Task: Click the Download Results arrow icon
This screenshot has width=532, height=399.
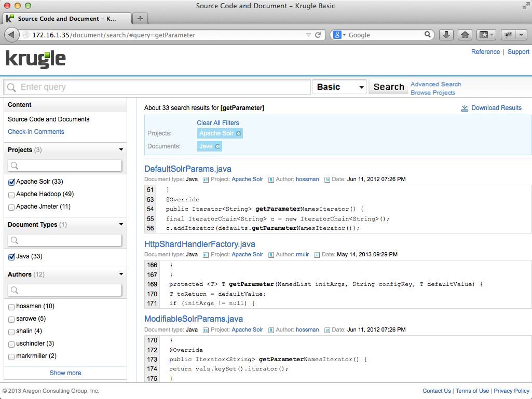Action: tap(465, 108)
